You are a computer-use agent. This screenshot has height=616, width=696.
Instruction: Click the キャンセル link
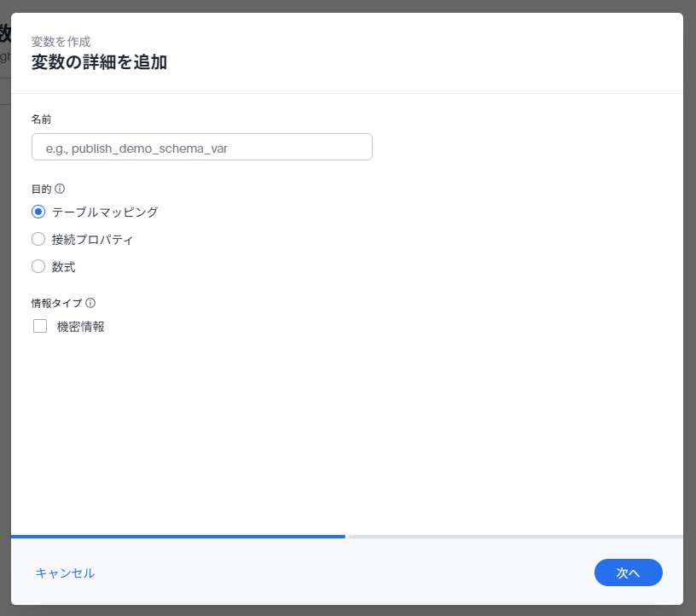pos(65,572)
